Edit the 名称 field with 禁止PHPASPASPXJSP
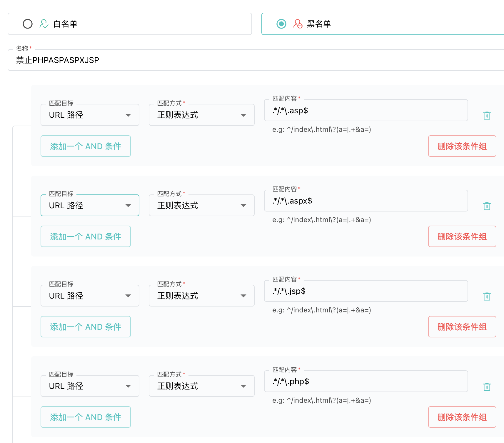This screenshot has height=443, width=504. [256, 60]
